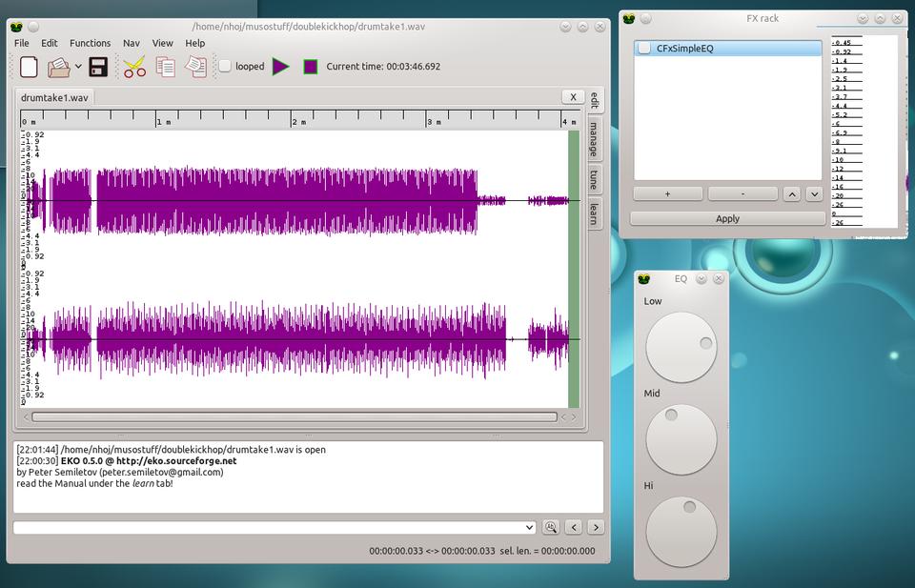Add an effect with the + button
This screenshot has height=588, width=915.
(x=667, y=193)
